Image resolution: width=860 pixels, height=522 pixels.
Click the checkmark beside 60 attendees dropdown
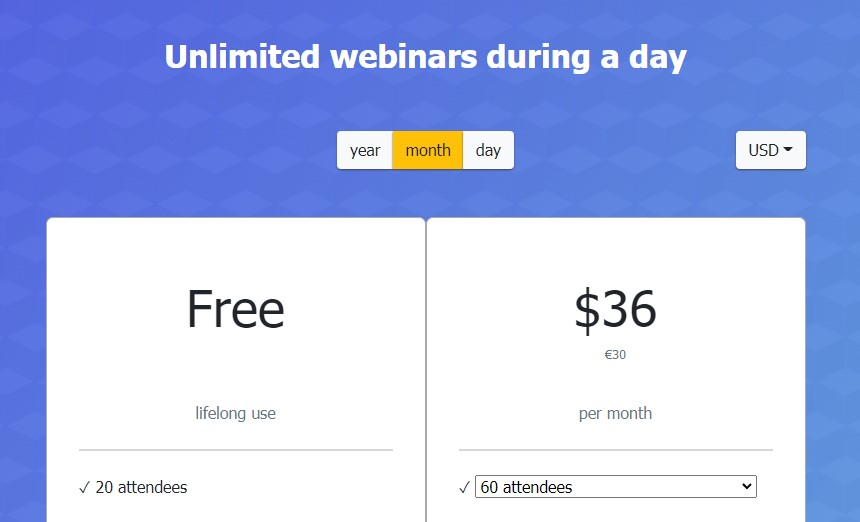coord(465,487)
